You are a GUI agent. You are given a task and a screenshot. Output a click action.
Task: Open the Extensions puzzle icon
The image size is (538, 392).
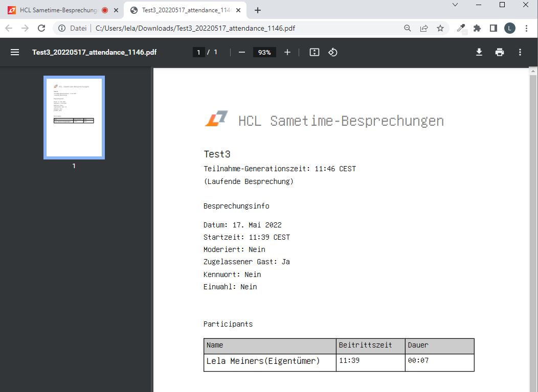click(477, 28)
